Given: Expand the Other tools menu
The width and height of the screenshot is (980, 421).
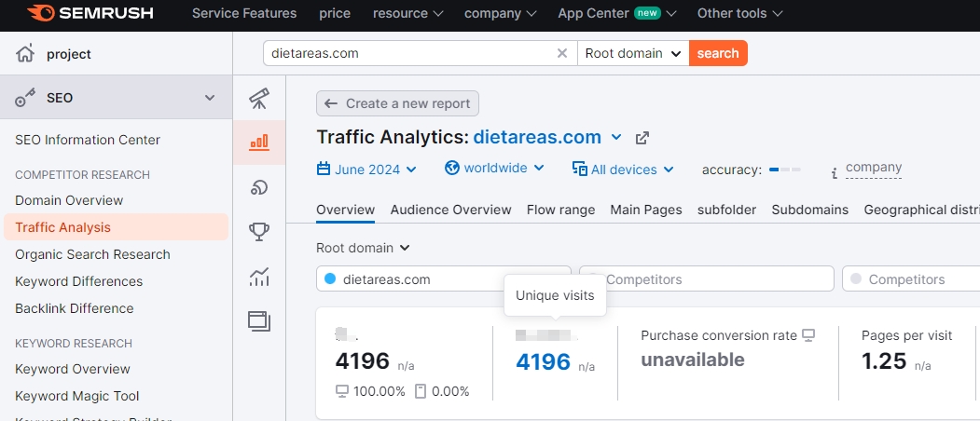Looking at the screenshot, I should pyautogui.click(x=740, y=13).
